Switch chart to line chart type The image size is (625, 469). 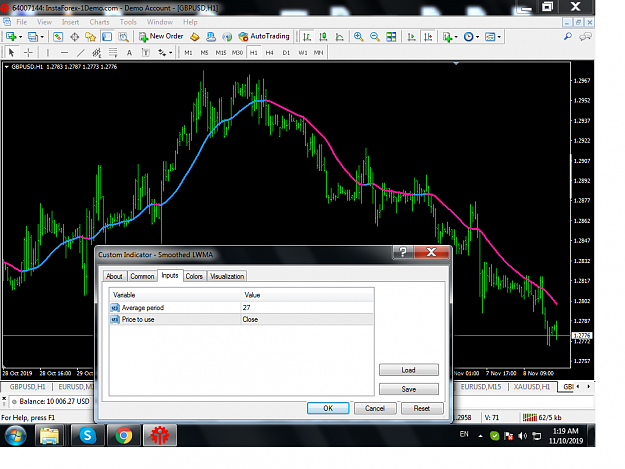[340, 37]
